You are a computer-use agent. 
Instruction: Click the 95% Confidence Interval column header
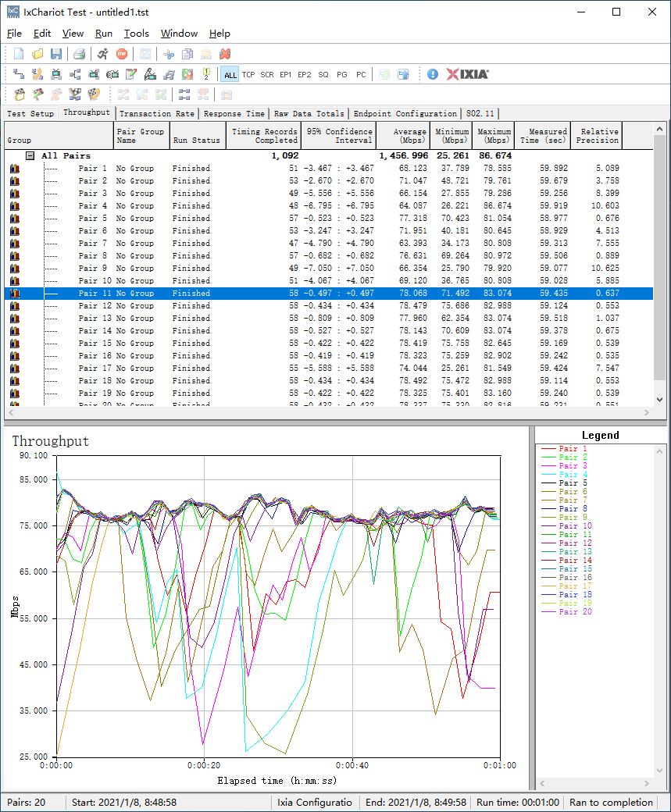coord(338,136)
